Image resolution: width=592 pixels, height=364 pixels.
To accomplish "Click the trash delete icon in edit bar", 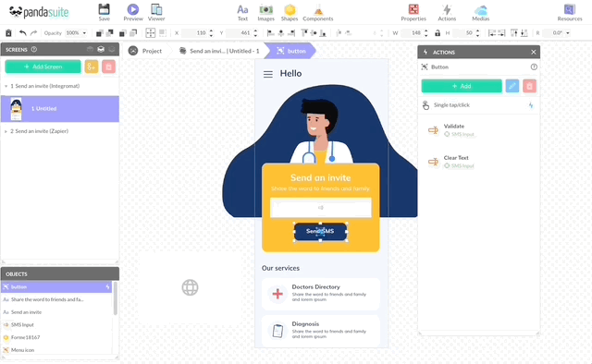I will point(8,33).
